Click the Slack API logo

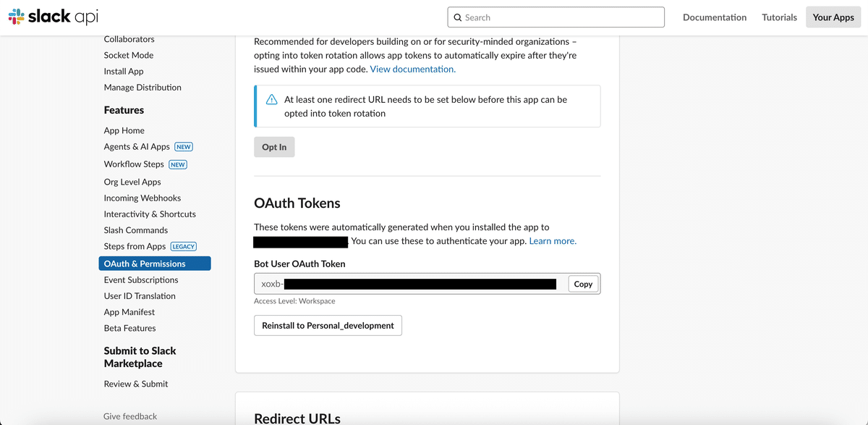(x=53, y=17)
